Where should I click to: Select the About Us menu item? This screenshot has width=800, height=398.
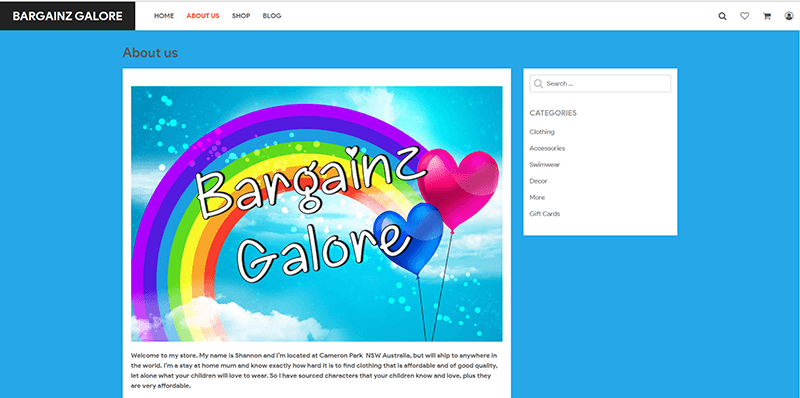tap(203, 16)
